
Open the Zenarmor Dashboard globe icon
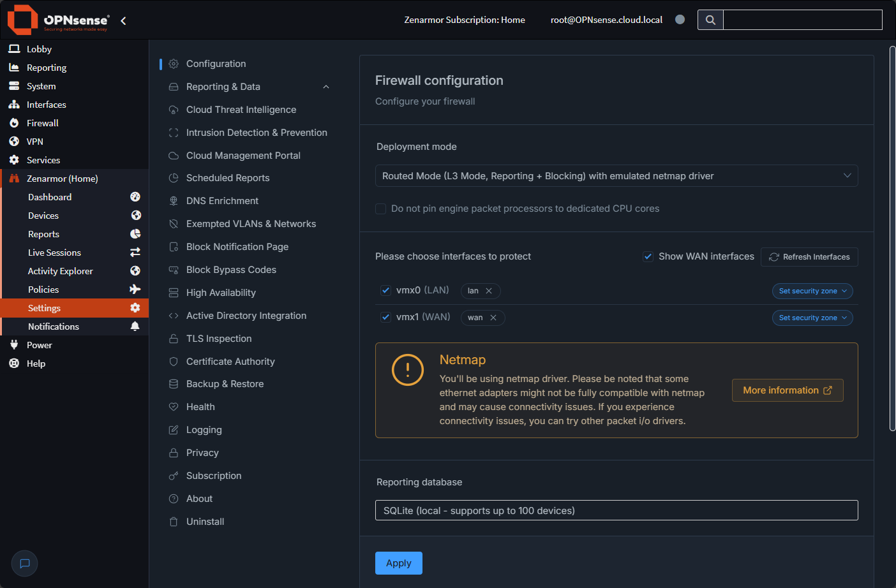135,196
